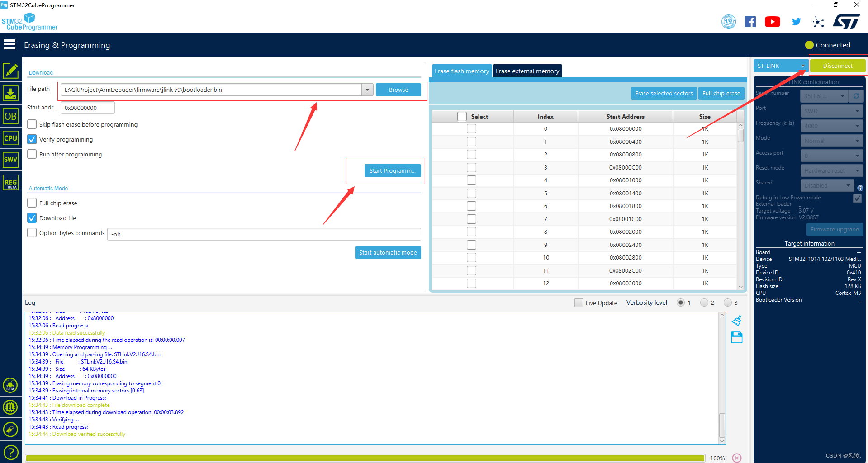This screenshot has width=868, height=463.
Task: Open the Frequency 4000 kHz dropdown
Action: tap(832, 126)
